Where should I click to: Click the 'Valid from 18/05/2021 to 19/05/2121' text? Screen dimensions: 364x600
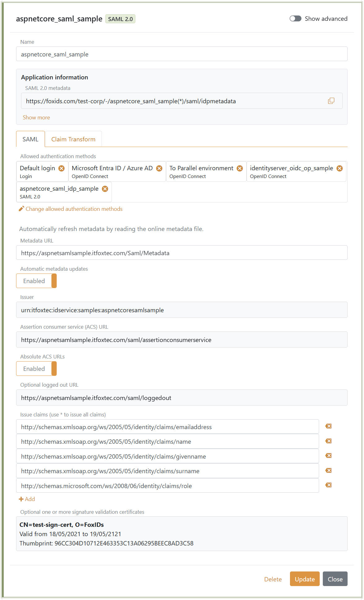(70, 534)
